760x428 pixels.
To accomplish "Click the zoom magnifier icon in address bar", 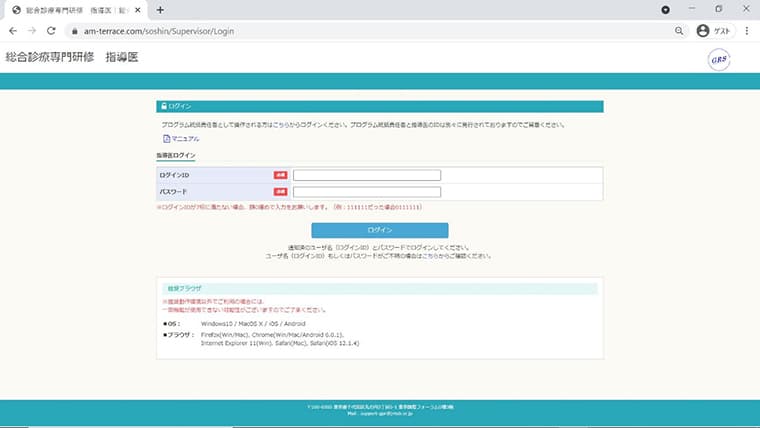I will pos(679,31).
